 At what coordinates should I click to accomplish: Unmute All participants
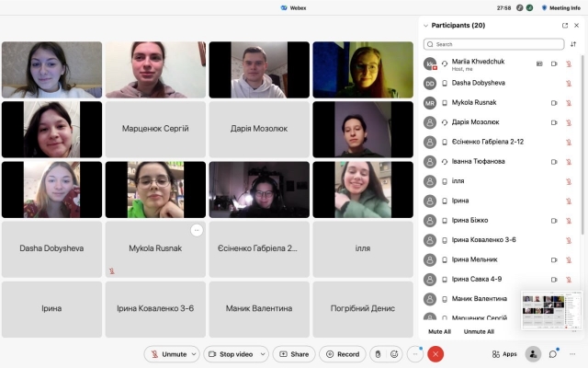(479, 331)
